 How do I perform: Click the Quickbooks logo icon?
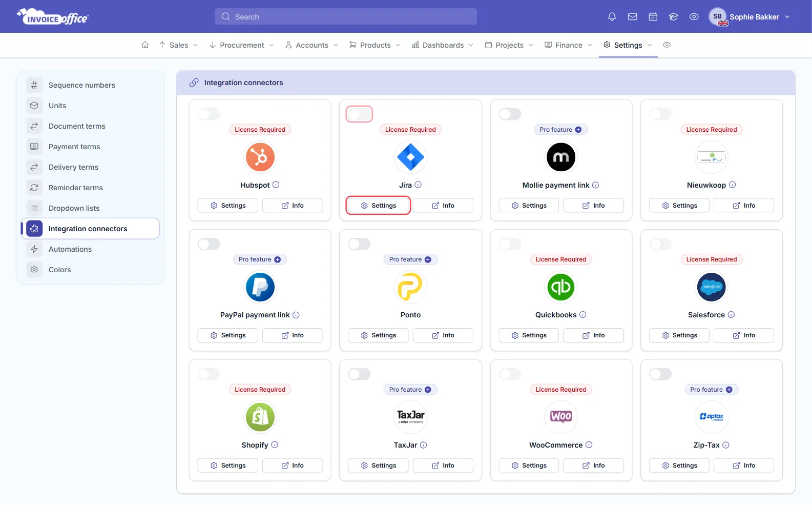point(561,287)
